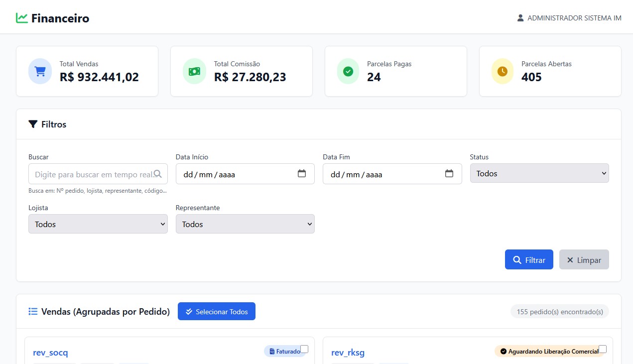Expand the Status dropdown
633x364 pixels.
tap(539, 173)
